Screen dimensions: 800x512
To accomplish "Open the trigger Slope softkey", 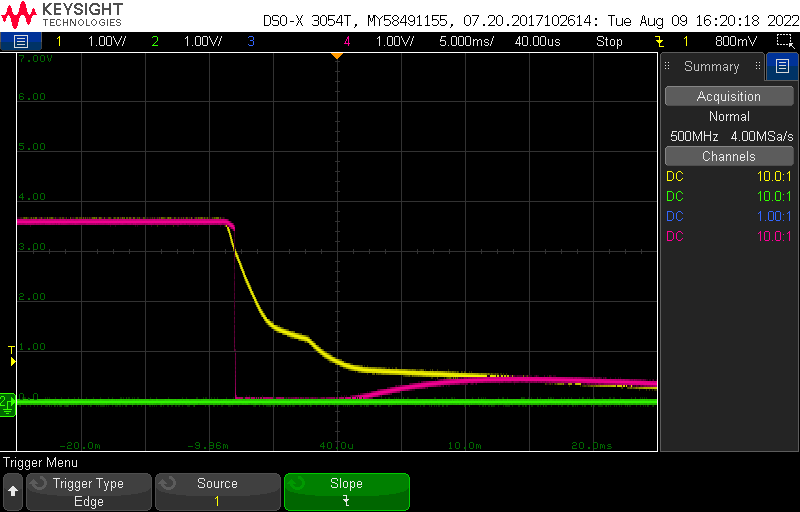I will coord(346,492).
